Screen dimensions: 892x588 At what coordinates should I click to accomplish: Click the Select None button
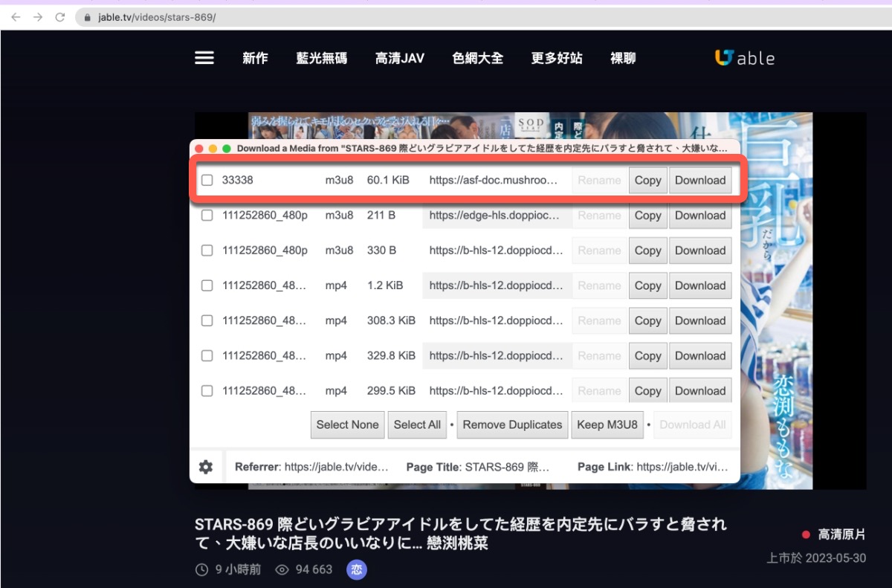tap(347, 424)
